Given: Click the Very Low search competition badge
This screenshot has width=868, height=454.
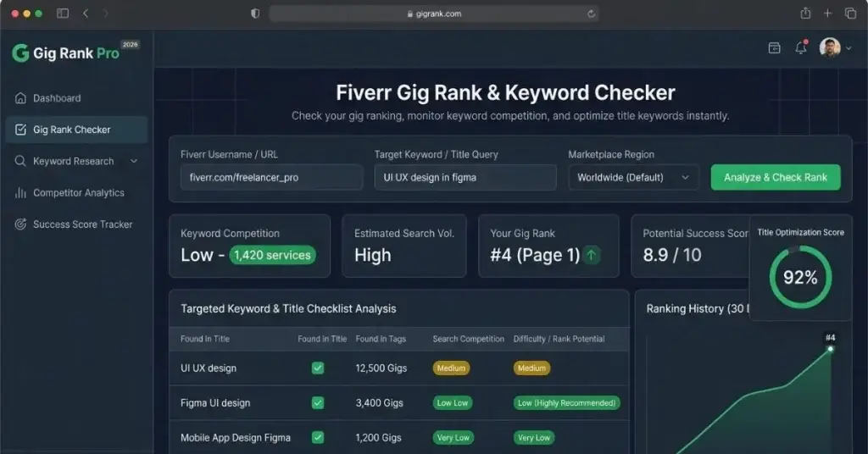Looking at the screenshot, I should 453,438.
